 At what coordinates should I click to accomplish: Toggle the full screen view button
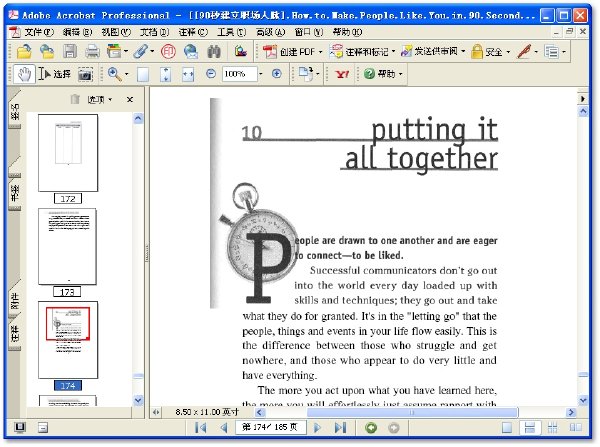(20, 427)
